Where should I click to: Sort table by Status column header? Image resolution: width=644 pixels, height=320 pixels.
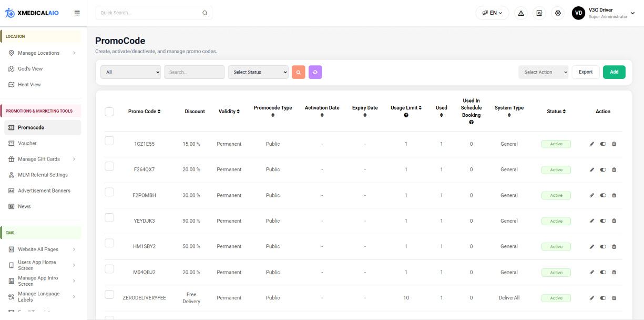[556, 112]
